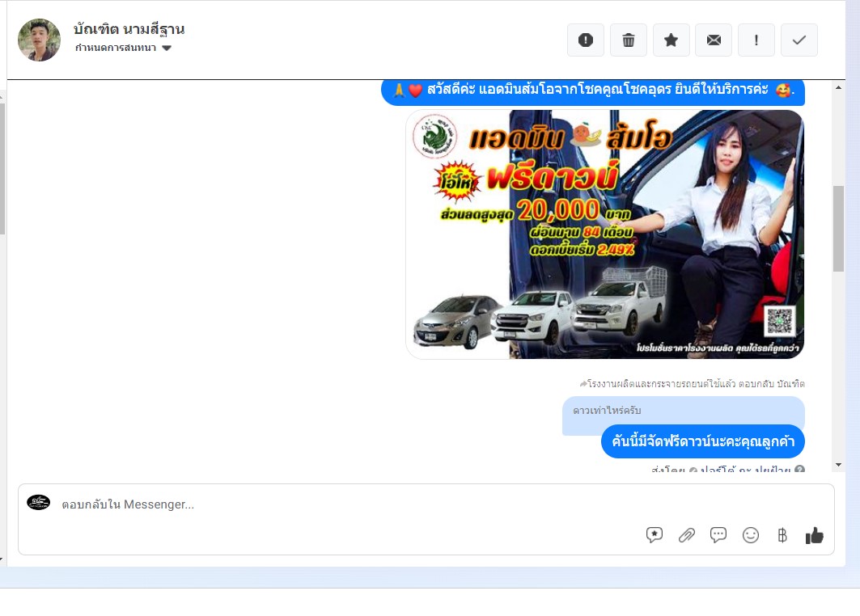Attach a file with paperclip icon
Image resolution: width=860 pixels, height=616 pixels.
(687, 535)
